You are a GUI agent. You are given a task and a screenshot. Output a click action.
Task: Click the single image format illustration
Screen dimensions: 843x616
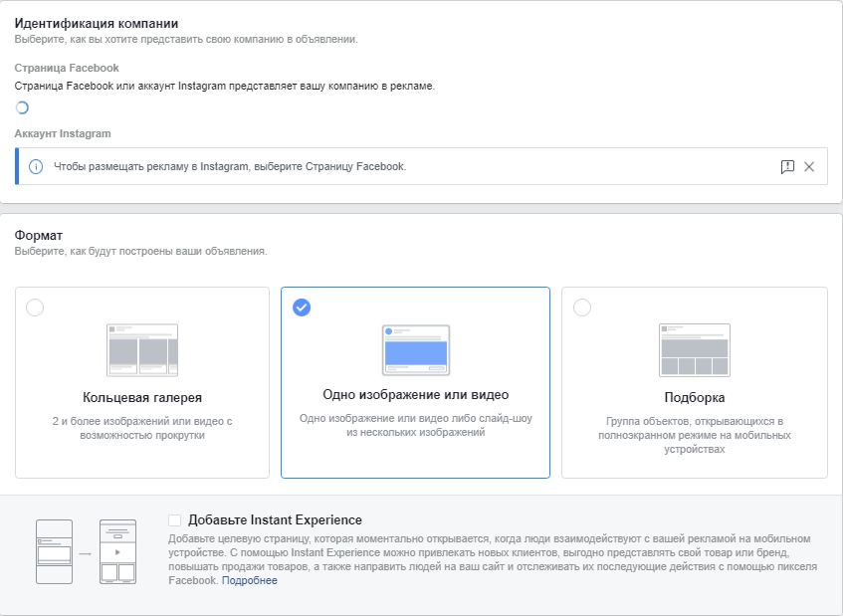(x=415, y=349)
